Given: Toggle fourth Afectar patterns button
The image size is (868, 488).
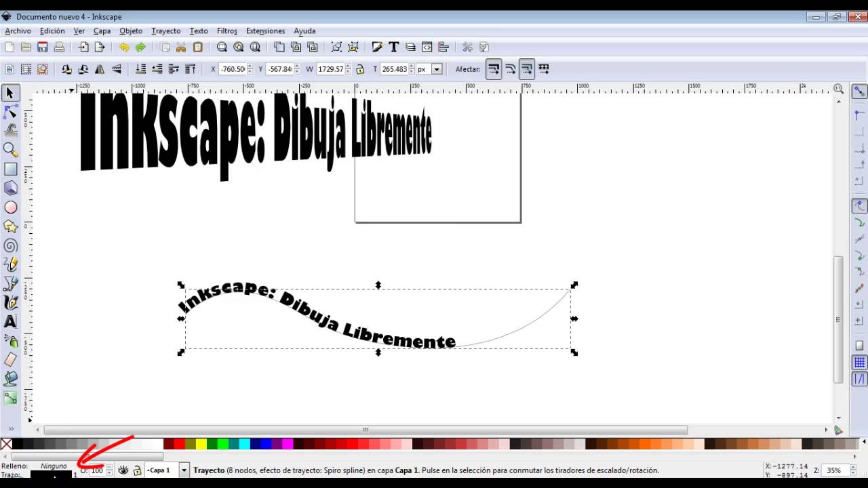Looking at the screenshot, I should pyautogui.click(x=543, y=68).
